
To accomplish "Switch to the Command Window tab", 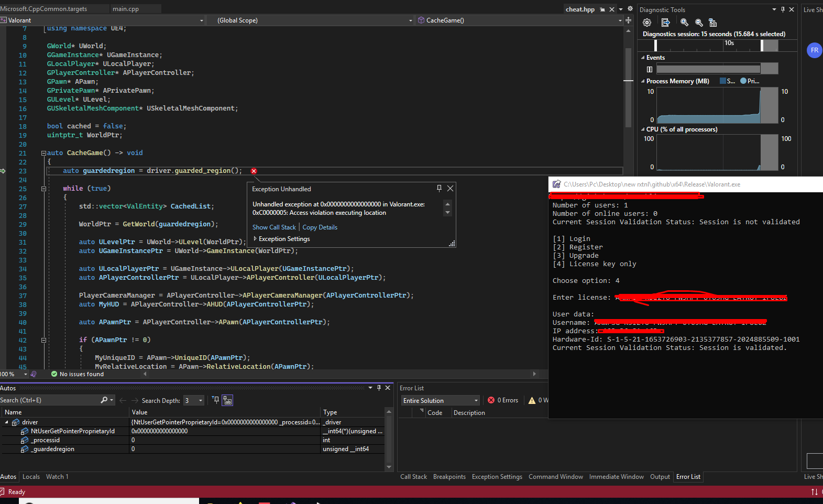I will point(556,477).
